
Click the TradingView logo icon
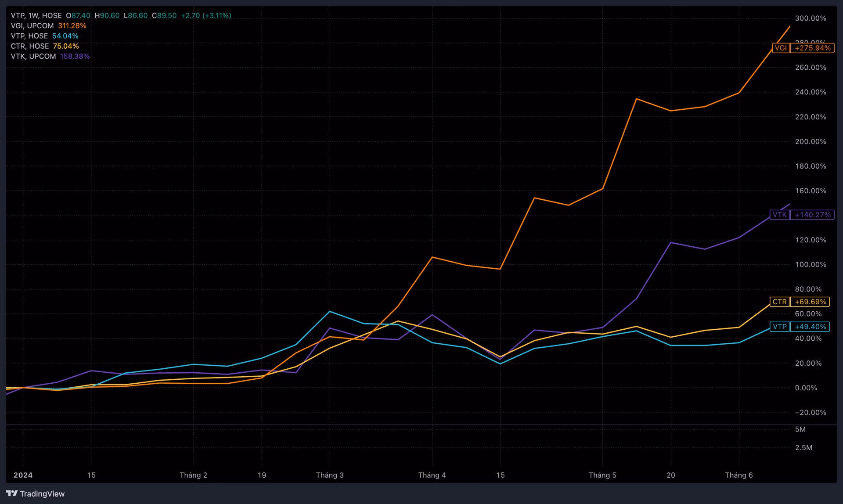point(12,493)
